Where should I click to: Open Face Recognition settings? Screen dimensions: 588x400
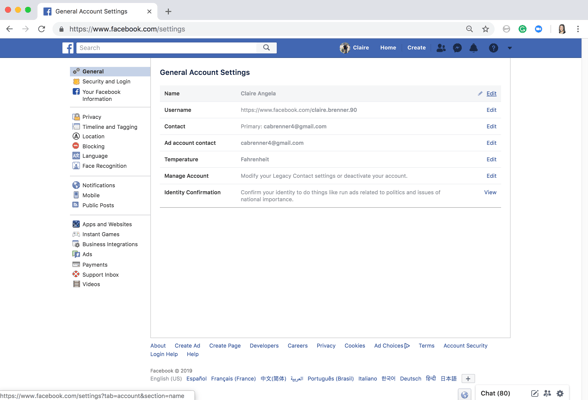[x=104, y=166]
